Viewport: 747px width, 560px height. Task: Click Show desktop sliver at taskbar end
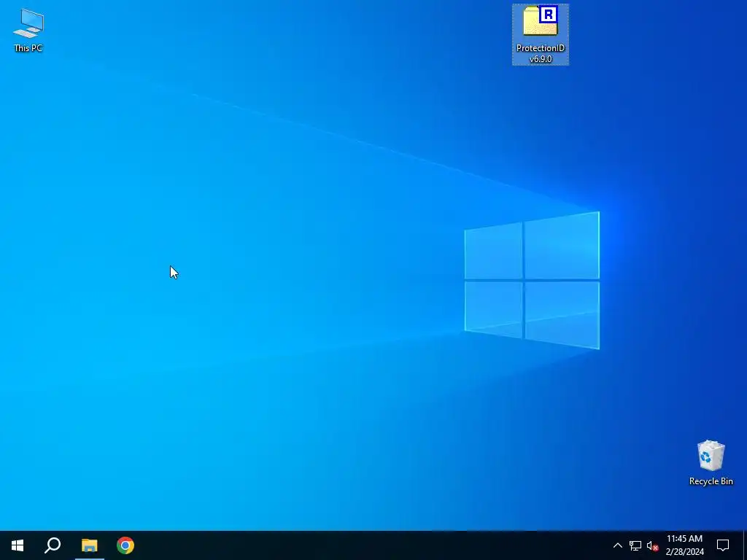pyautogui.click(x=745, y=545)
